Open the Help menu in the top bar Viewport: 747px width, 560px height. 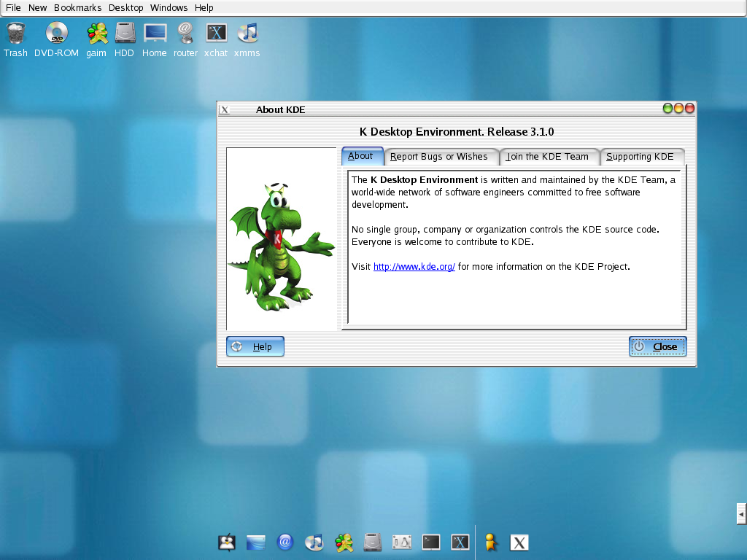pyautogui.click(x=204, y=7)
